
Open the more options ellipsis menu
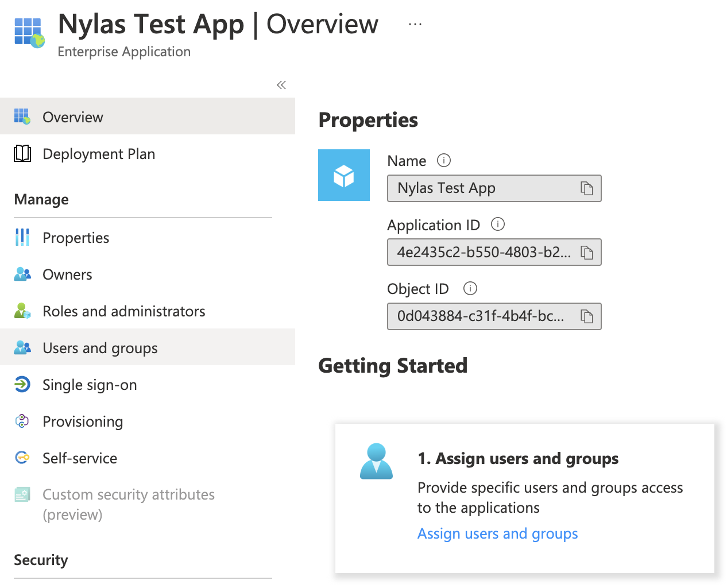tap(415, 24)
